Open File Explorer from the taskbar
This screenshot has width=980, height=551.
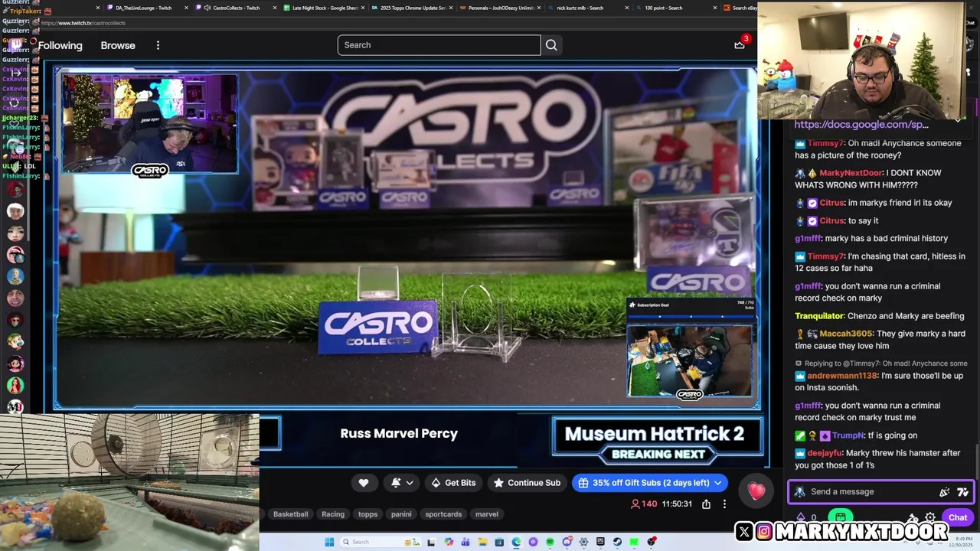(482, 542)
